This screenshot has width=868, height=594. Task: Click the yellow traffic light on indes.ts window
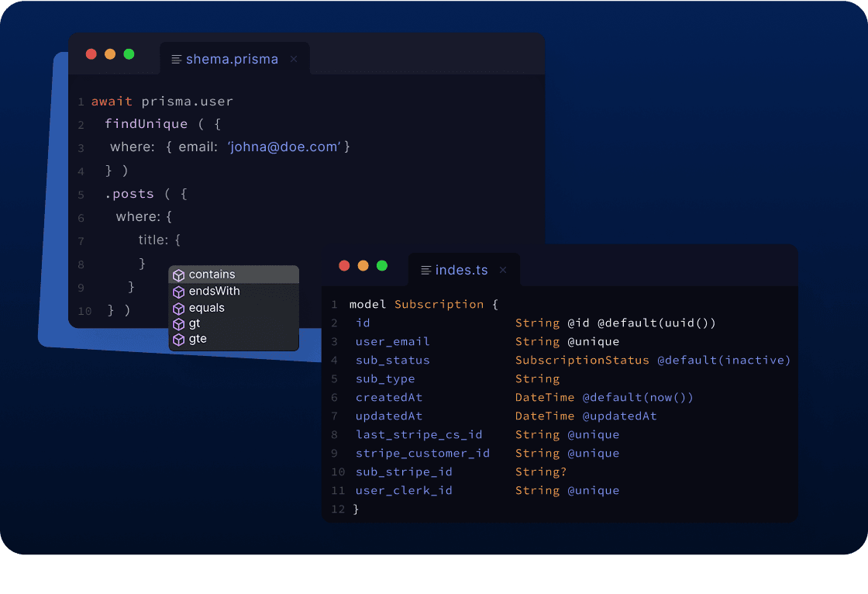(x=363, y=265)
